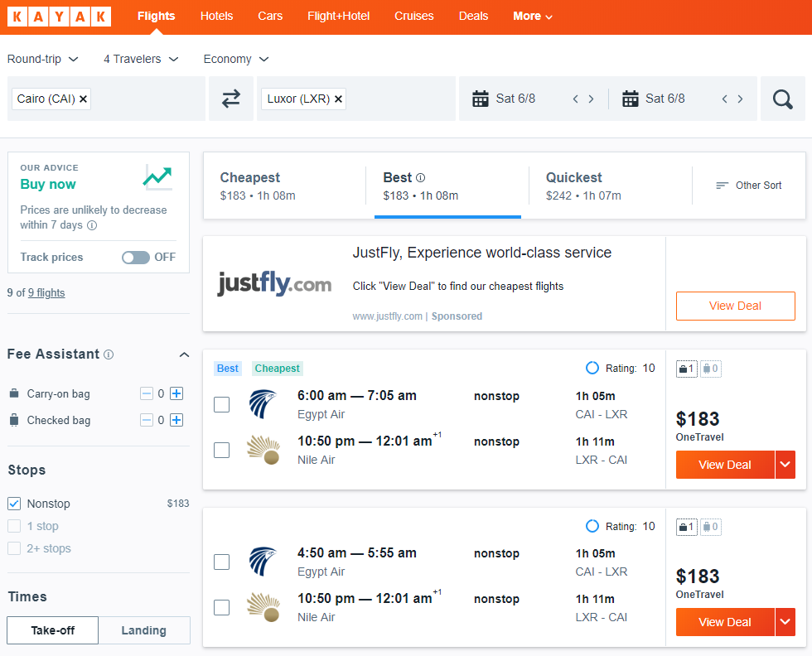This screenshot has width=812, height=656.
Task: Increase carry-on bag count
Action: pyautogui.click(x=176, y=393)
